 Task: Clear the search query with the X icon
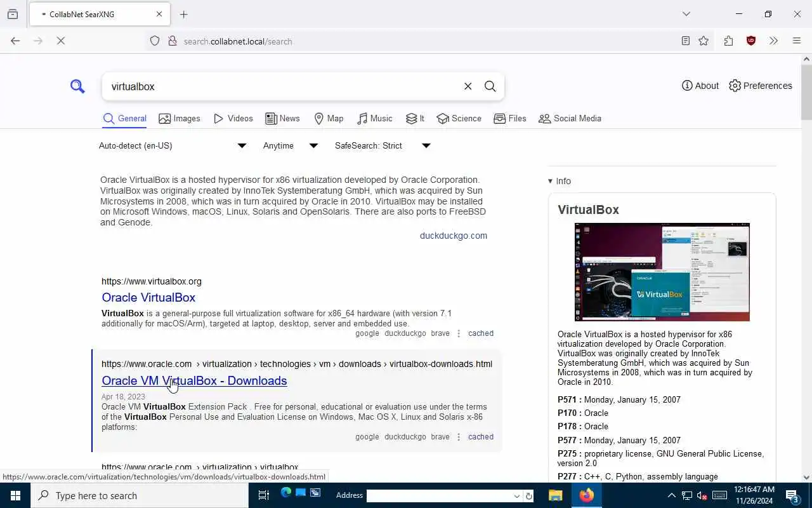point(468,86)
